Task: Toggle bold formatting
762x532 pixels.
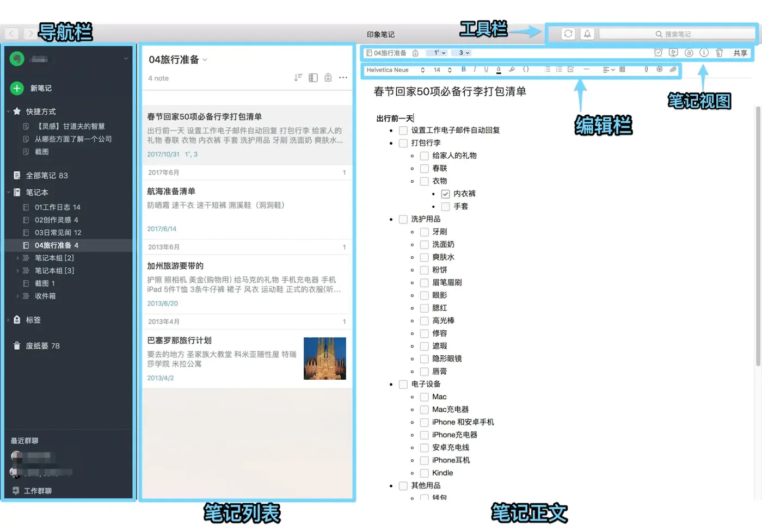Action: tap(464, 69)
